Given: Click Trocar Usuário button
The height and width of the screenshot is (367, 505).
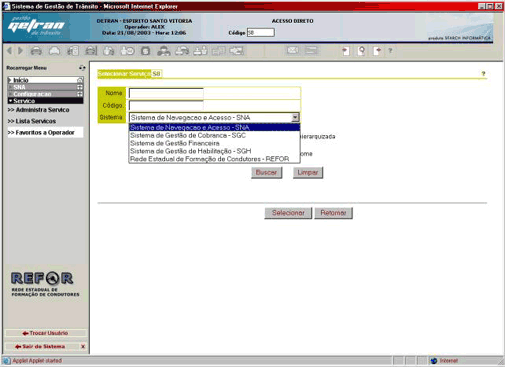Looking at the screenshot, I should tap(45, 333).
